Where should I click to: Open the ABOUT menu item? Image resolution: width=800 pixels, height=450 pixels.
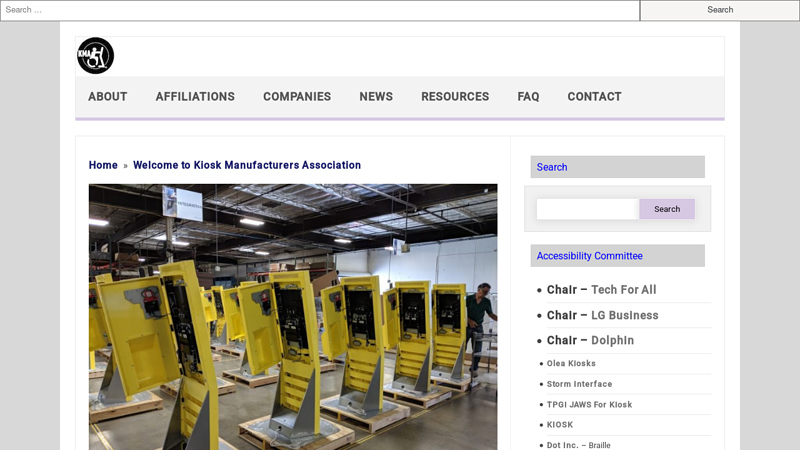(x=108, y=96)
